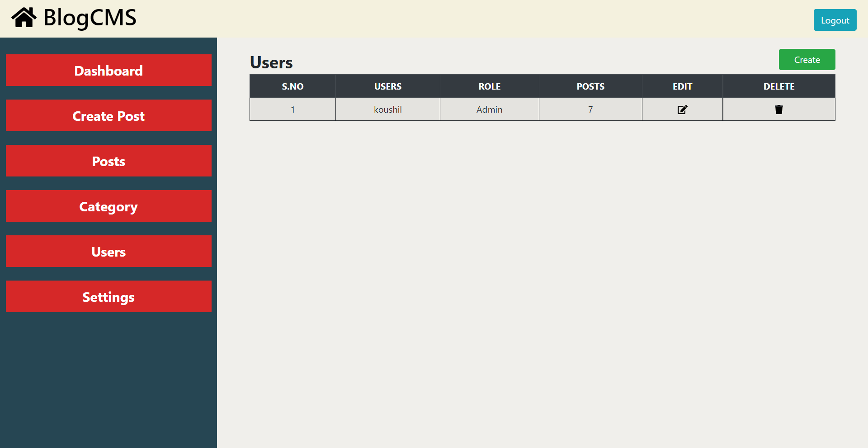Create a new user with Create button
This screenshot has height=448, width=868.
point(807,60)
